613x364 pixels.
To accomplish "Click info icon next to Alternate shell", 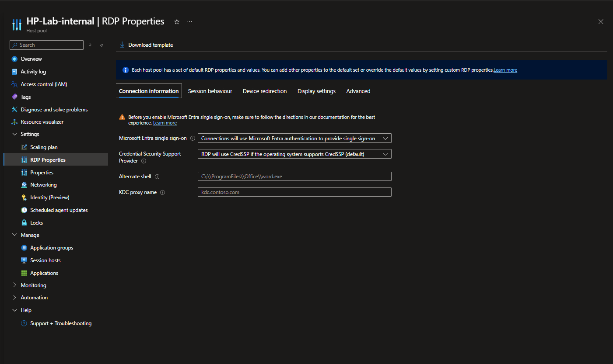I will (x=157, y=177).
